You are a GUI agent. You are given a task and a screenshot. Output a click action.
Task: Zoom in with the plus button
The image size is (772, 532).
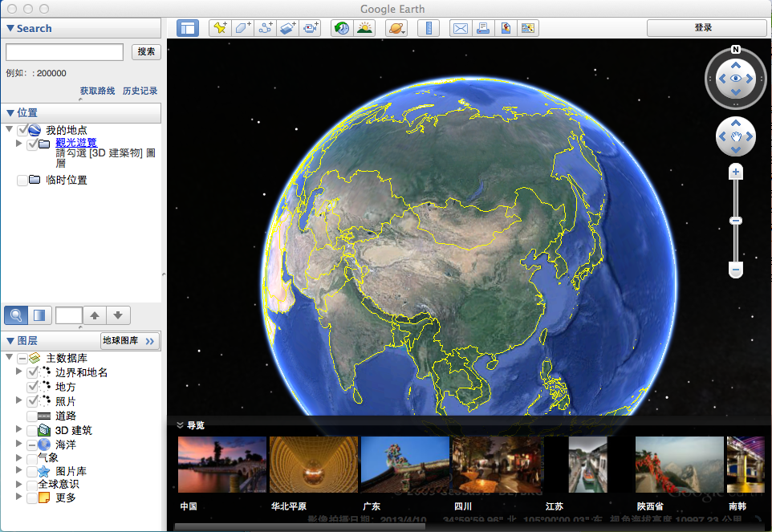tap(736, 172)
